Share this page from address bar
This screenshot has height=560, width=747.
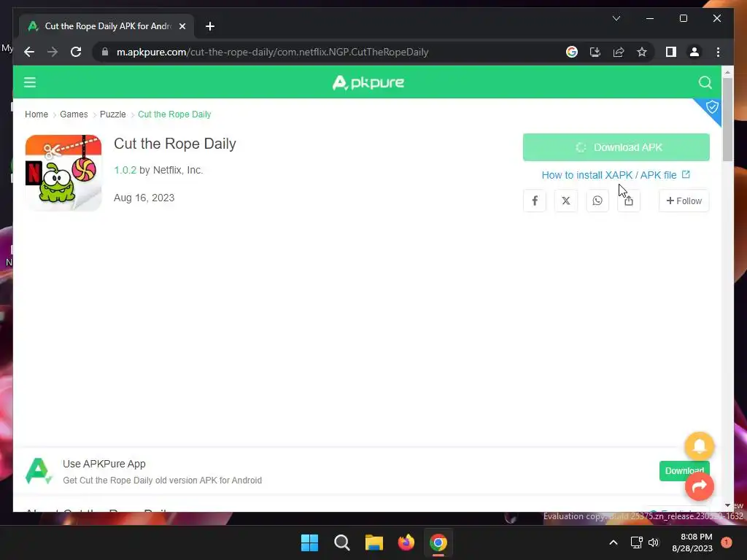[x=619, y=52]
